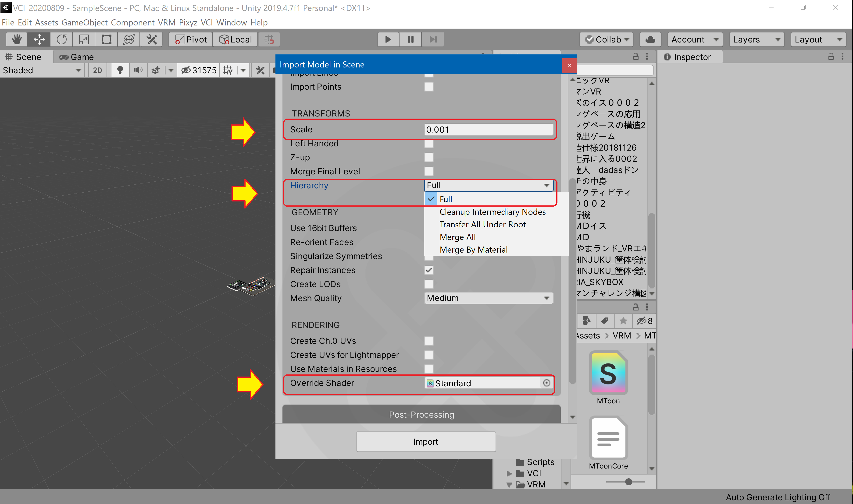Open scene component tools wrench icon
Viewport: 853px width, 504px height.
(x=260, y=70)
